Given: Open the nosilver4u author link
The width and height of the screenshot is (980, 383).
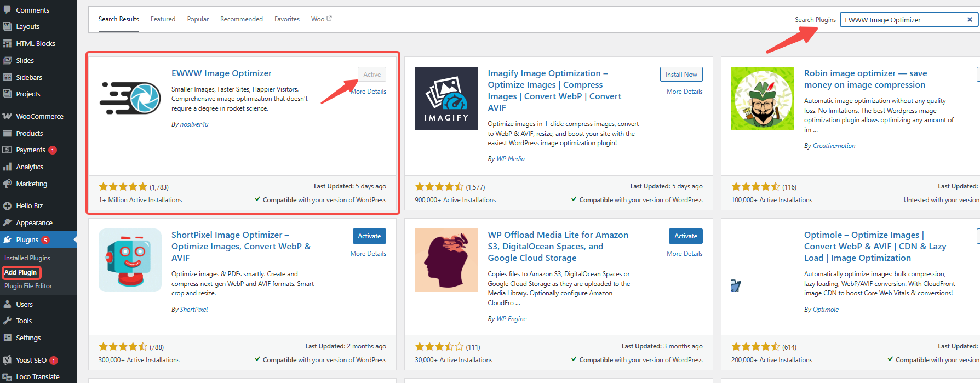Looking at the screenshot, I should point(194,124).
